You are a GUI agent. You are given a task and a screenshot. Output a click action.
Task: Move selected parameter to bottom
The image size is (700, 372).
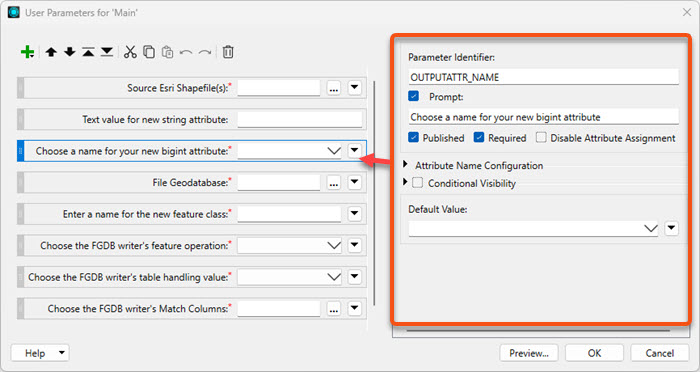click(x=107, y=52)
